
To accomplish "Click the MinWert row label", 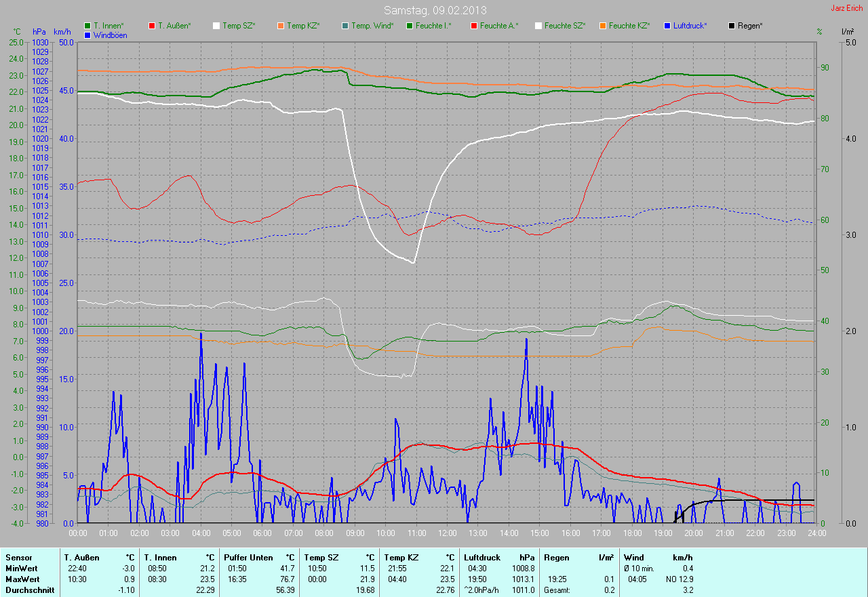I will click(21, 569).
